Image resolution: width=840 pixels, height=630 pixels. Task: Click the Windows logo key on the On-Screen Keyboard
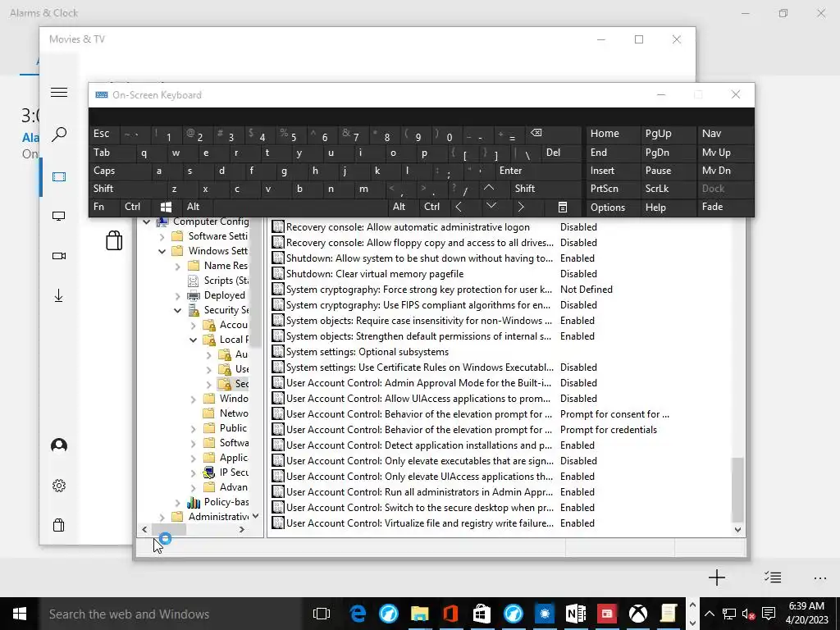coord(166,207)
